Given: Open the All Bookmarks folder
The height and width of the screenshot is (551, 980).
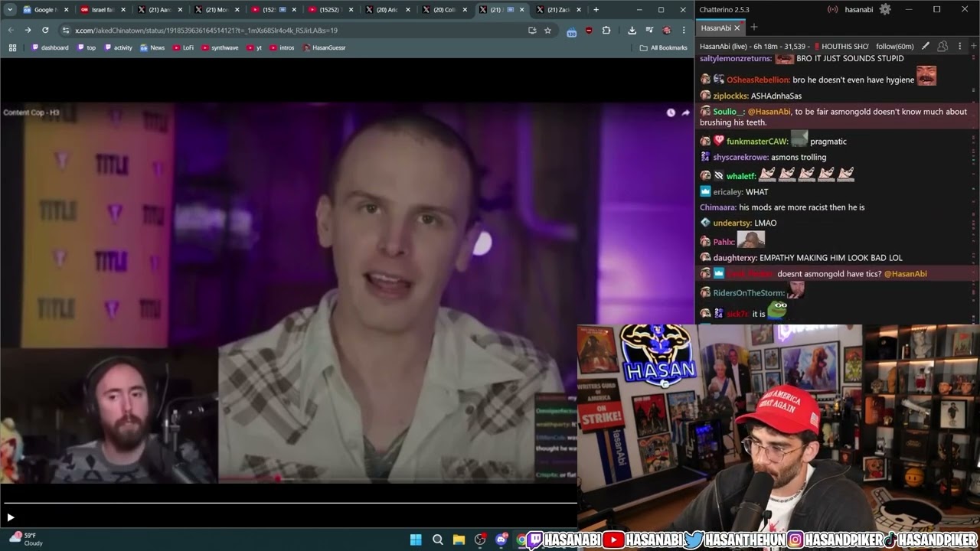Looking at the screenshot, I should [x=663, y=47].
